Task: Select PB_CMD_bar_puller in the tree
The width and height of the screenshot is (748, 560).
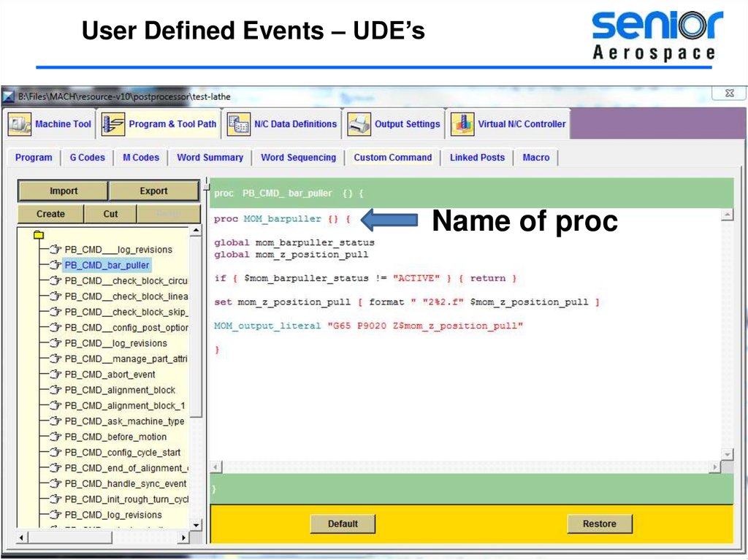Action: click(107, 265)
